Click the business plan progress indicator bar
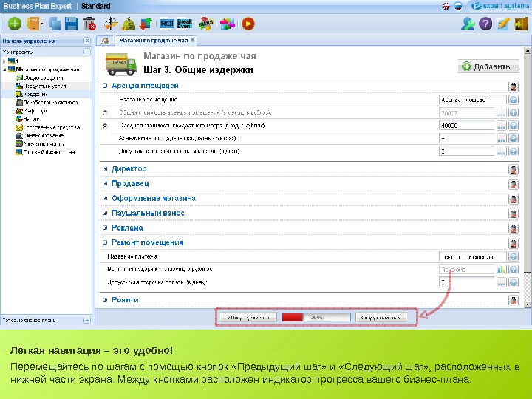This screenshot has height=399, width=532. [x=316, y=317]
